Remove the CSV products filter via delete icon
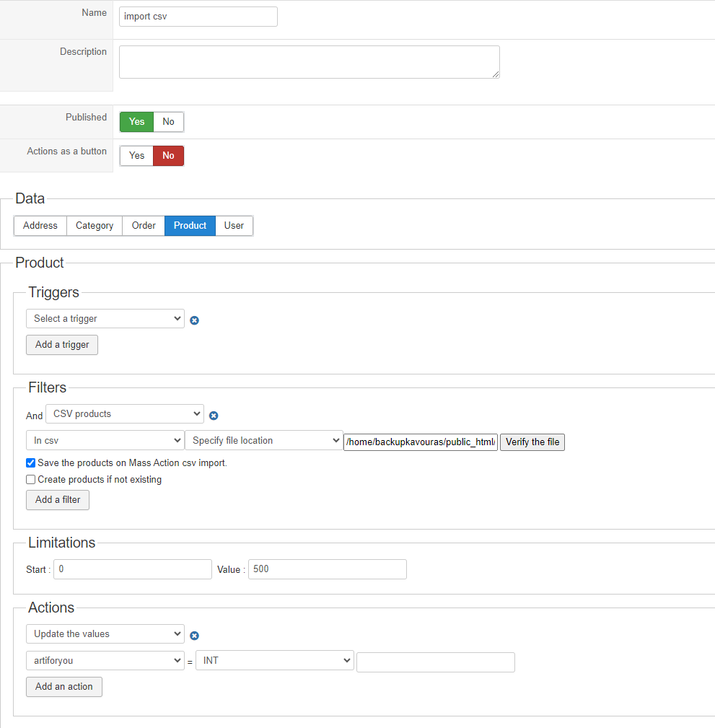This screenshot has width=715, height=728. (x=214, y=416)
